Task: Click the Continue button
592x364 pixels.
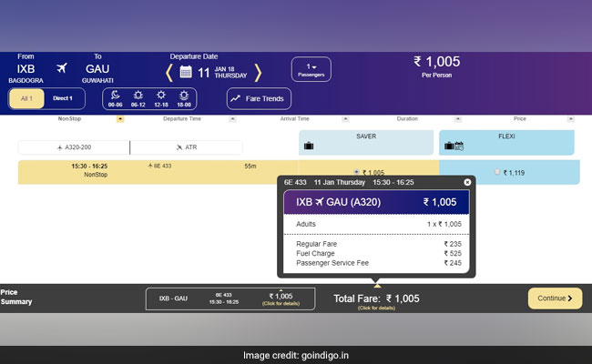Action: click(555, 298)
